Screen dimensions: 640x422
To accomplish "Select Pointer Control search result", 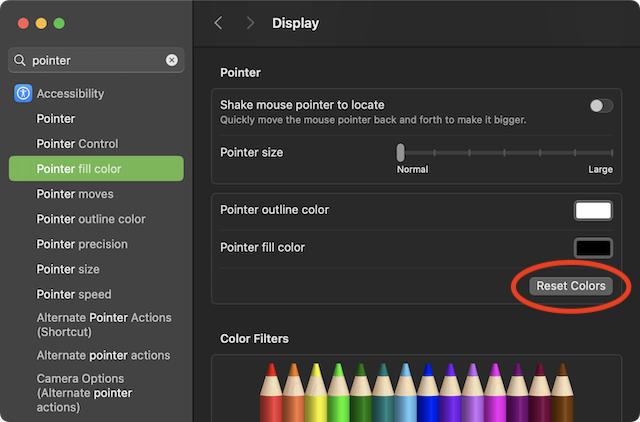I will click(x=77, y=144).
